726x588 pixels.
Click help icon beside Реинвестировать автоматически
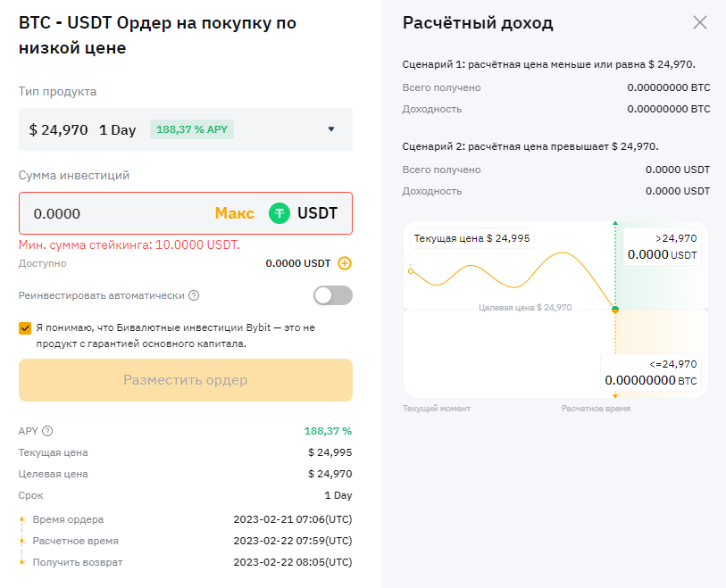pos(194,295)
